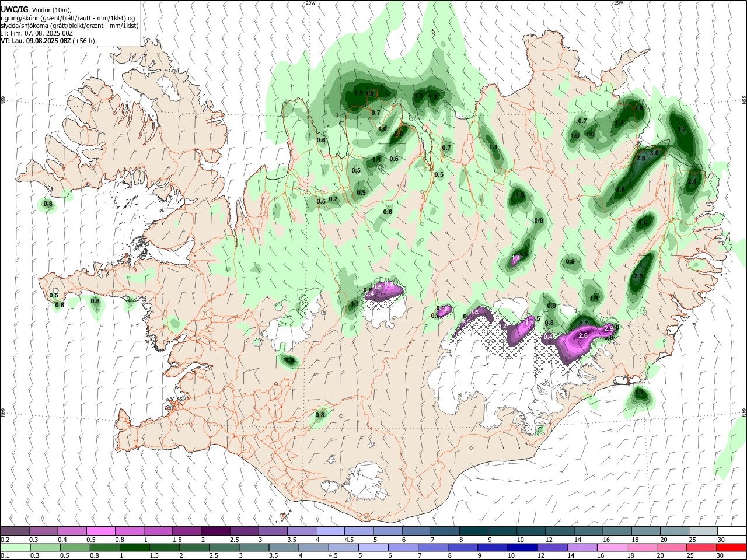
Task: Click the 2.5 precipitation value in the east
Action: 638,276
